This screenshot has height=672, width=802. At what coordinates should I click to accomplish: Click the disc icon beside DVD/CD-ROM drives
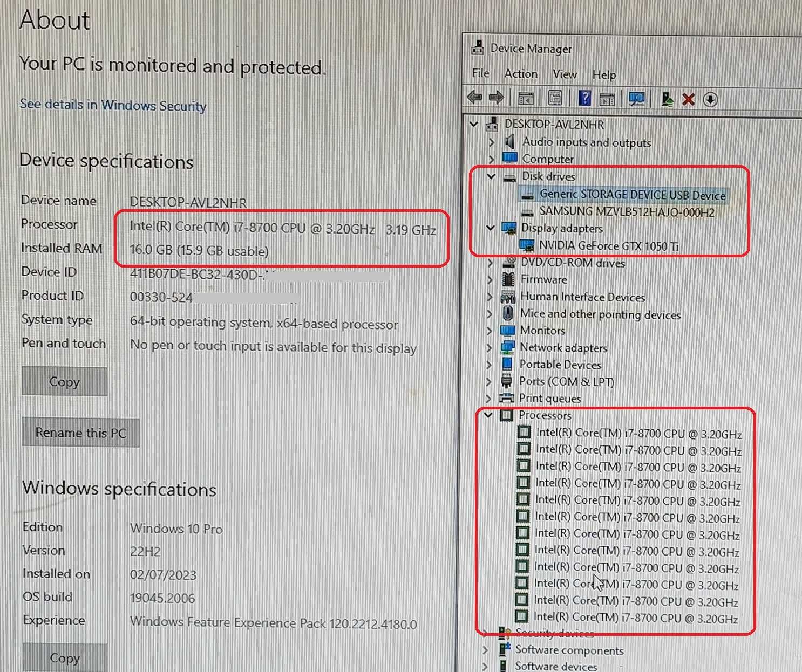pyautogui.click(x=508, y=262)
